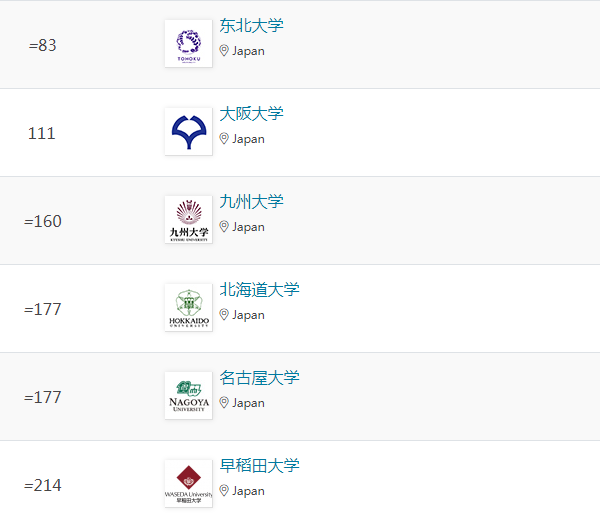
Task: Select the rank value =214
Action: [x=43, y=486]
